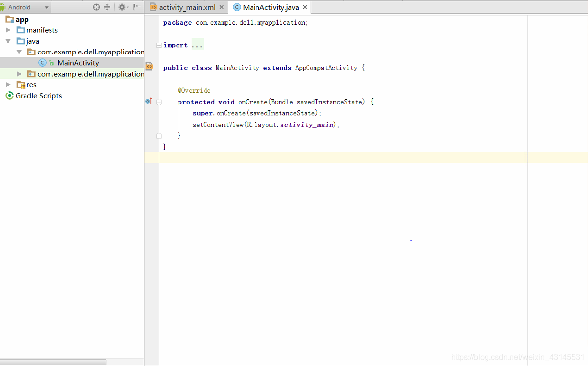This screenshot has width=588, height=366.
Task: Click the super.onCreate call
Action: pos(257,113)
